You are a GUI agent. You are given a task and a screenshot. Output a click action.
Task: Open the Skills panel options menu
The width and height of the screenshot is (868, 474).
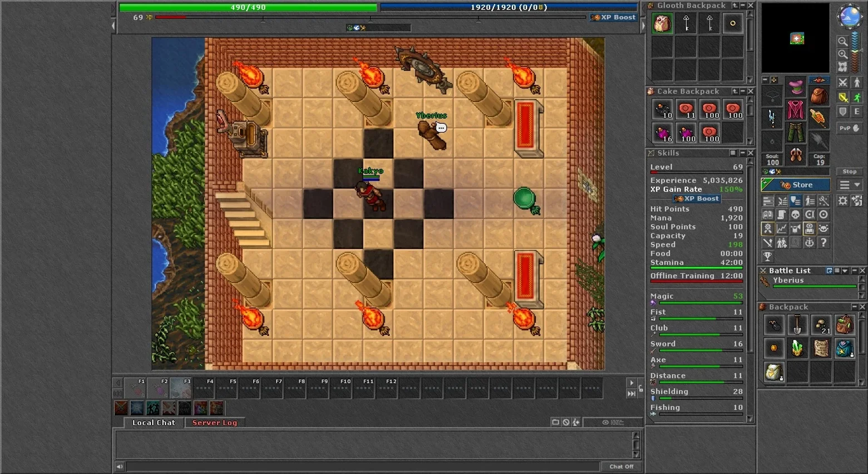point(733,153)
